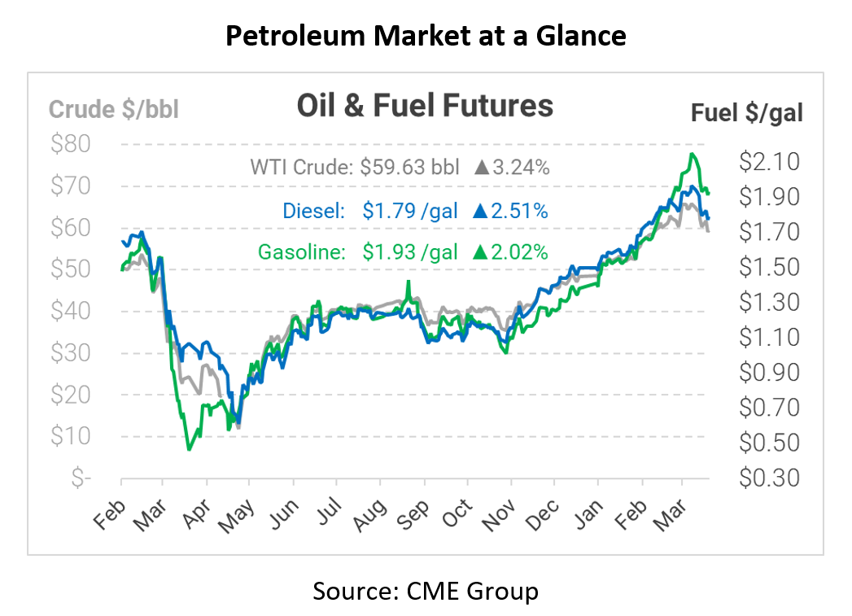Click the Oil & Fuel Futures chart title
The image size is (852, 616).
pos(425,106)
